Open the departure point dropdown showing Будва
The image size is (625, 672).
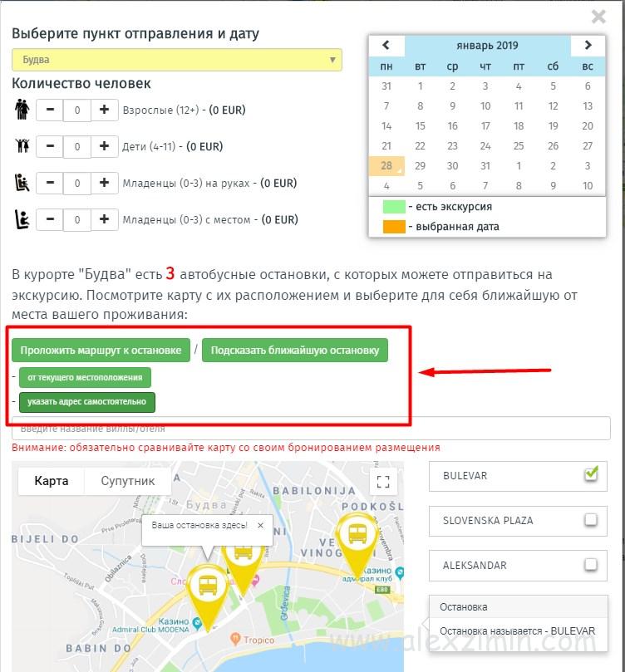pos(176,60)
